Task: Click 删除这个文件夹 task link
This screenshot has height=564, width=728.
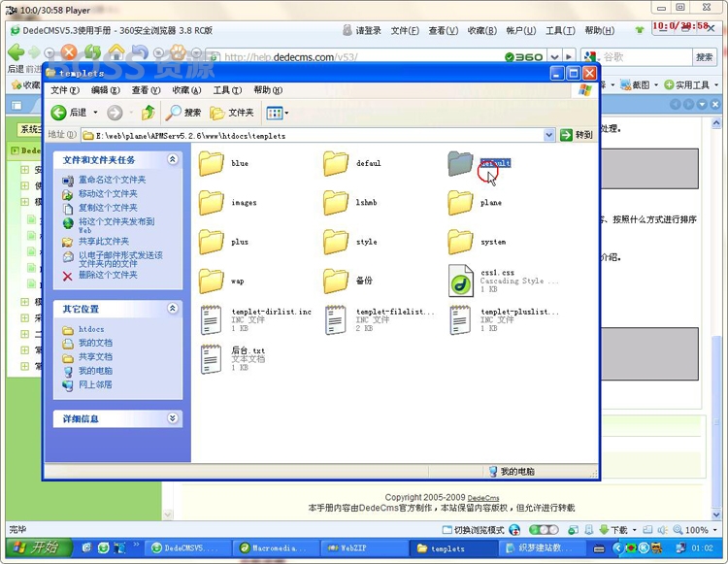Action: [x=108, y=275]
